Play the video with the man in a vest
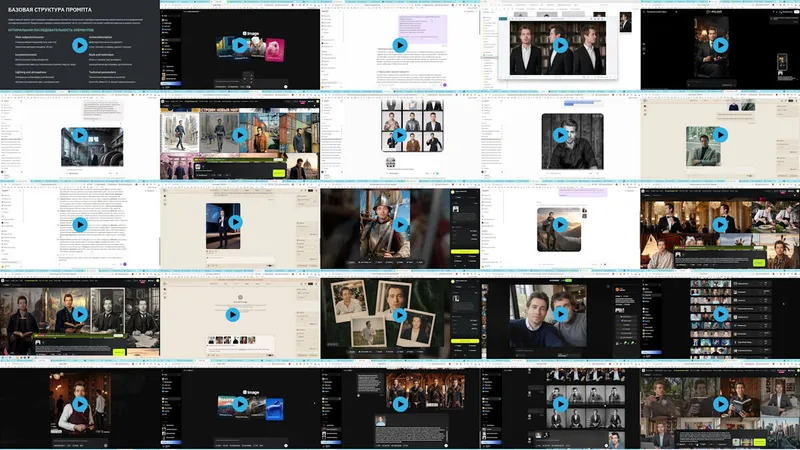The image size is (800, 450). [x=80, y=404]
